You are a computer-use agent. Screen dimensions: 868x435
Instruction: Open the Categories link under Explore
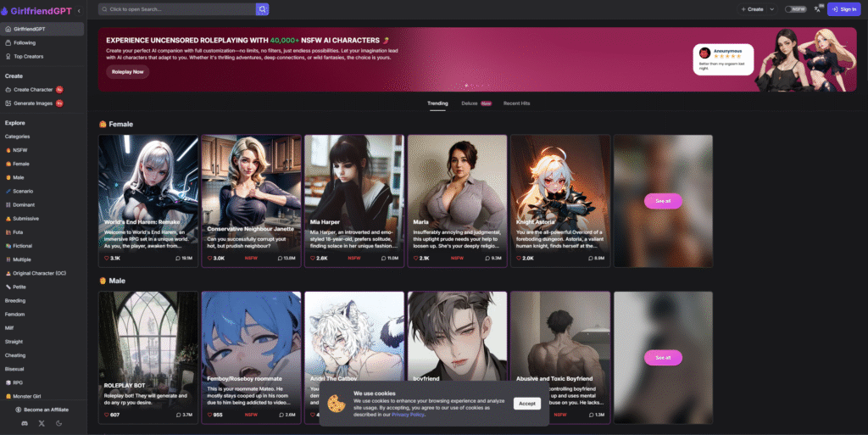click(17, 137)
